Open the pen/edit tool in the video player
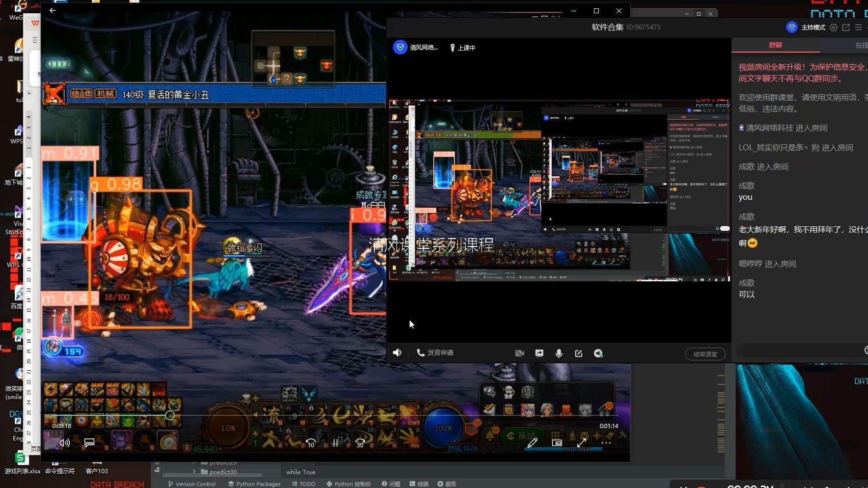The width and height of the screenshot is (868, 488). [532, 442]
